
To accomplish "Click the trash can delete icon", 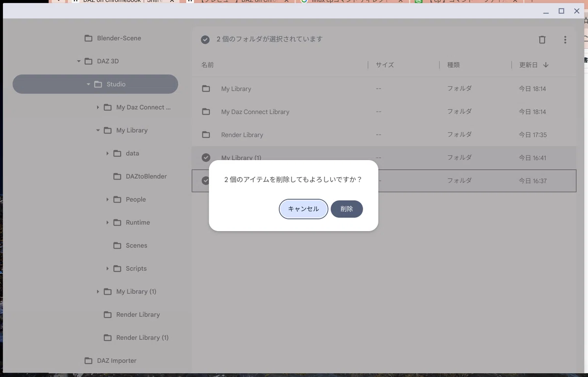I will click(x=542, y=40).
